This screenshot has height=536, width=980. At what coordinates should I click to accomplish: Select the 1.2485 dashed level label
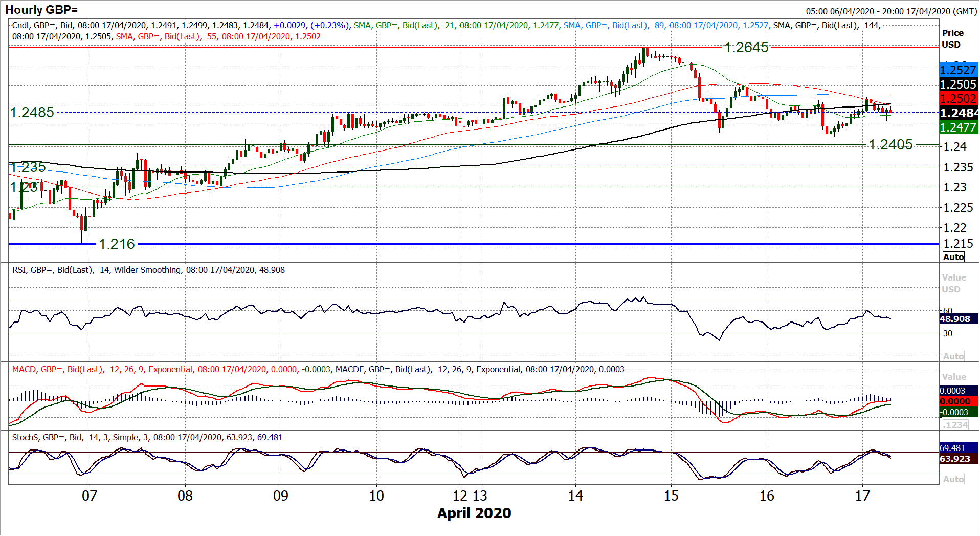point(32,112)
